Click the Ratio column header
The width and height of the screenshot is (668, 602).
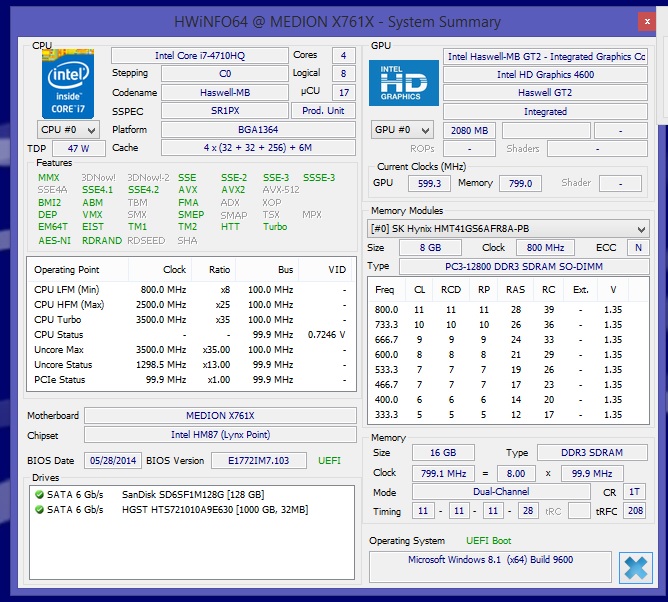[213, 270]
